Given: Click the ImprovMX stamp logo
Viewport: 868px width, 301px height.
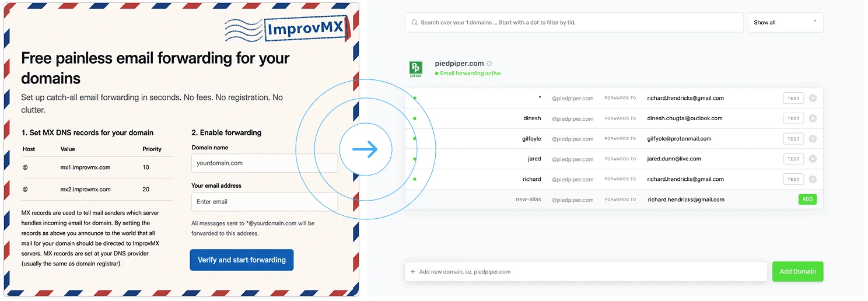Looking at the screenshot, I should [x=286, y=29].
